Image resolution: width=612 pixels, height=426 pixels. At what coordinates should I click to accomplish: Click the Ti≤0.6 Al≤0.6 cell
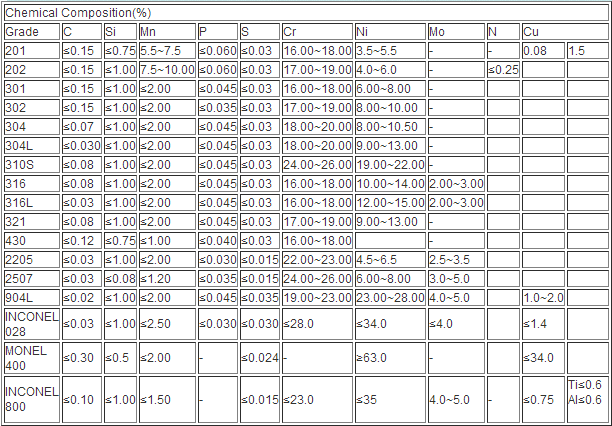coord(586,394)
